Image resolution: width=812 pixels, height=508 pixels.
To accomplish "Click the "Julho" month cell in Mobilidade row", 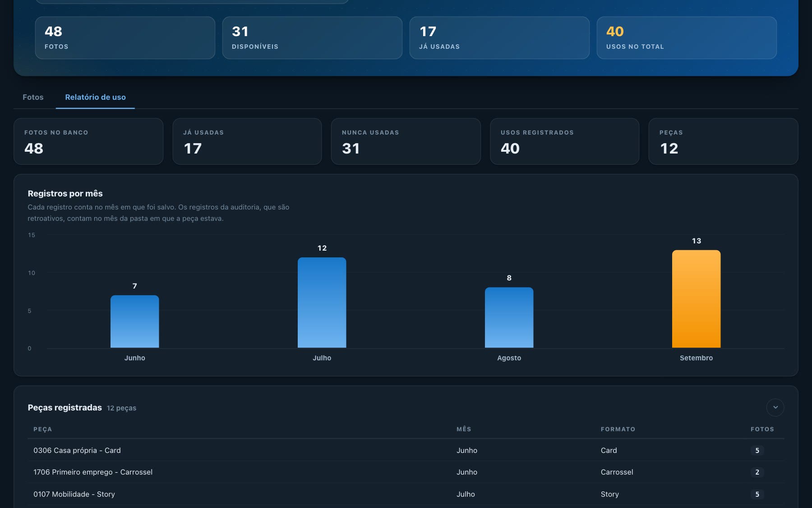I will coord(466,494).
